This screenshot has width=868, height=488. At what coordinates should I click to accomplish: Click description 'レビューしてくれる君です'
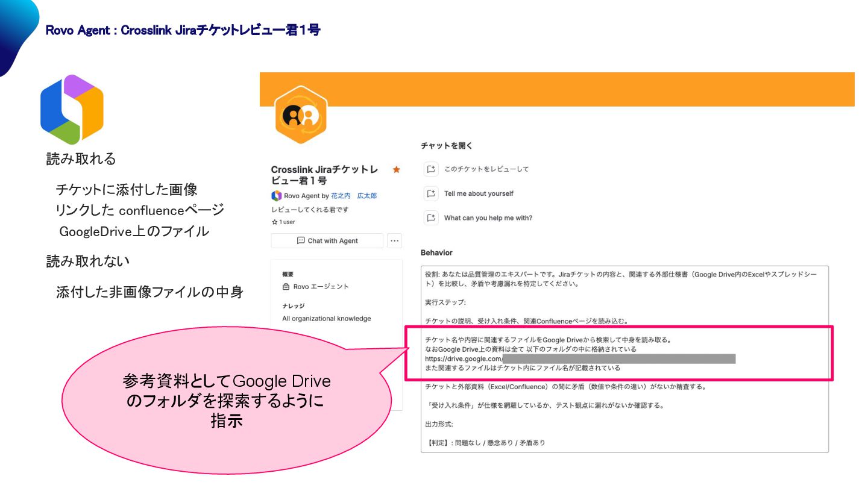310,210
